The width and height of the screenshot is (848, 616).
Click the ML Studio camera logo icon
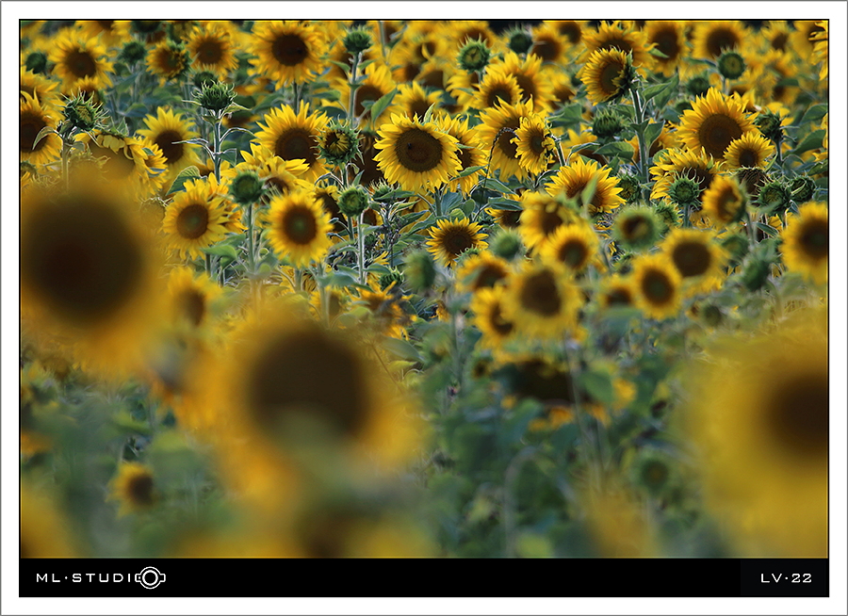click(151, 577)
